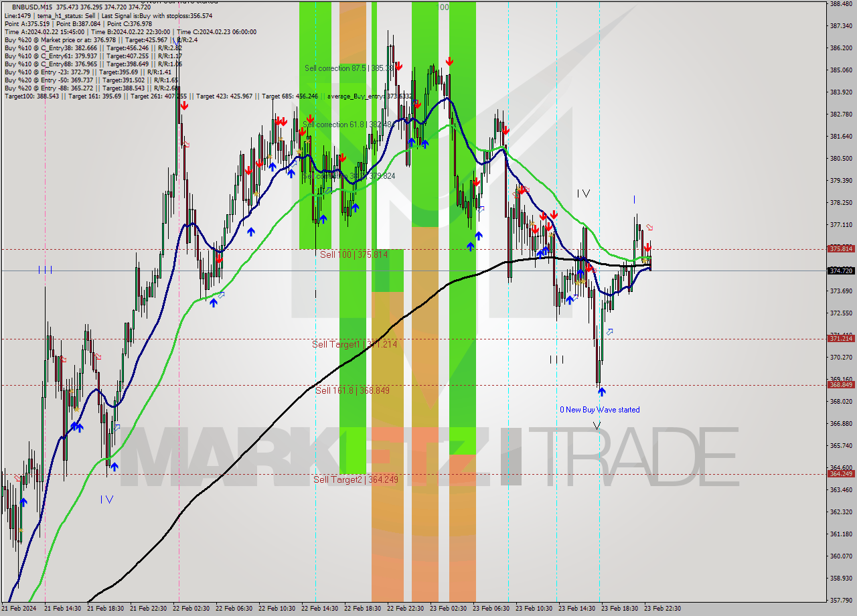Click the 387.340 price on the axis
857x616 pixels.
pyautogui.click(x=841, y=25)
